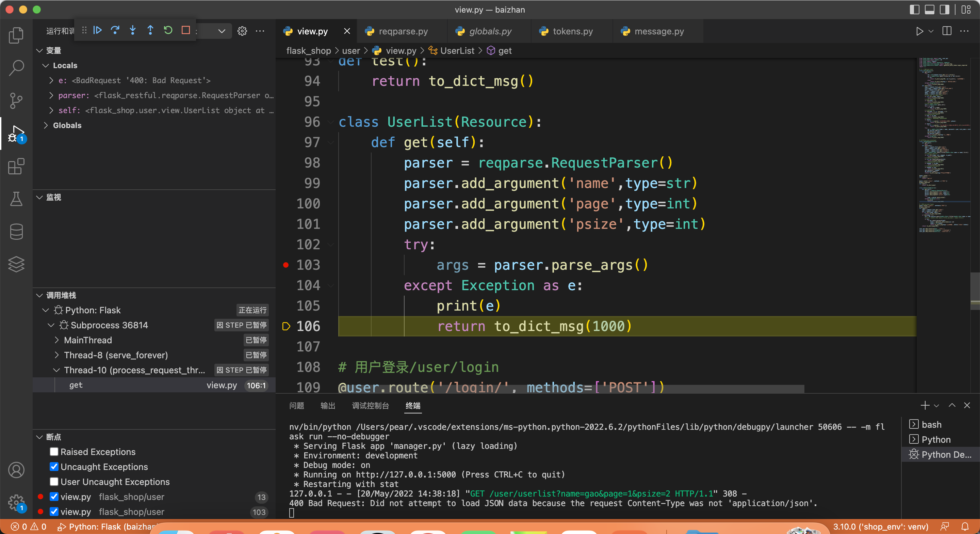
Task: Expand the parser variable
Action: (x=51, y=95)
